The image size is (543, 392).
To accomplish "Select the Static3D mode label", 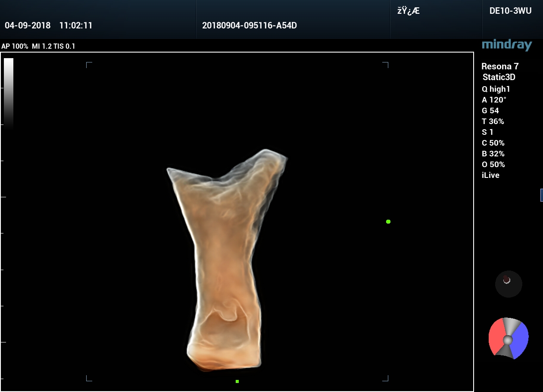I will click(x=499, y=78).
